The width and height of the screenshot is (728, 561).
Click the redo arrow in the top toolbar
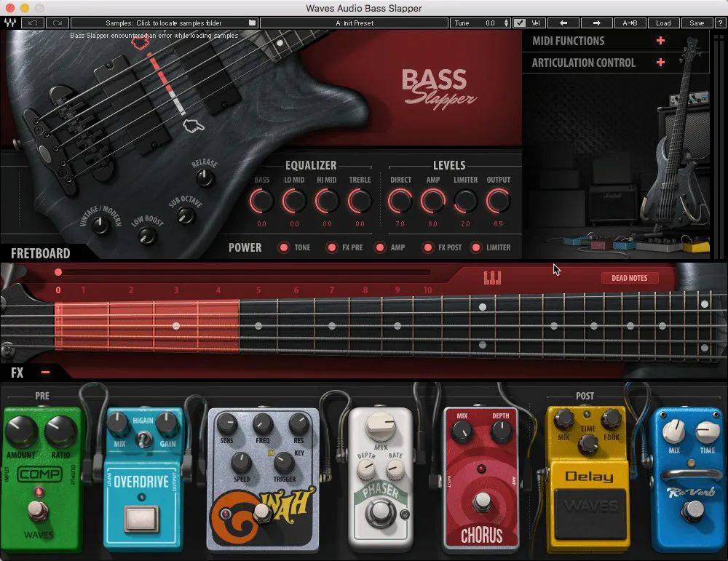[58, 23]
